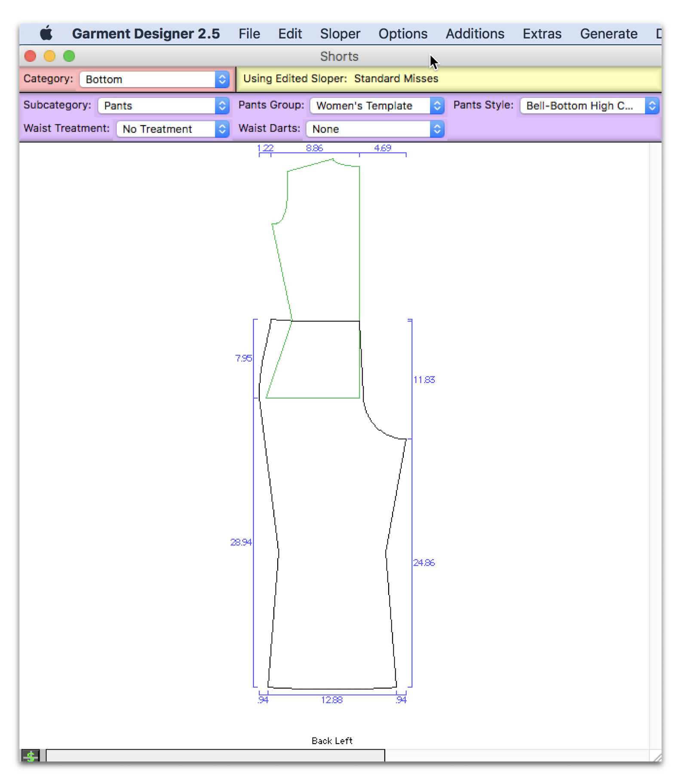Screen dimensions: 681x784
Task: Open the Sloper menu
Action: (340, 34)
